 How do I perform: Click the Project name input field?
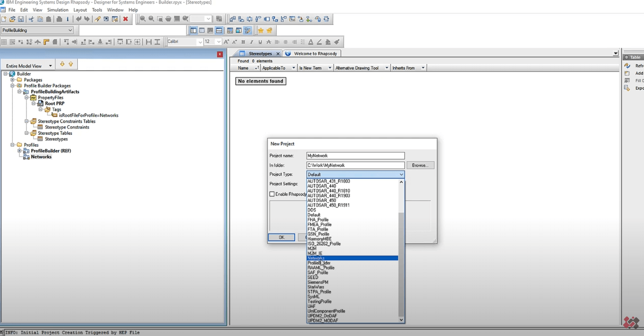(x=356, y=156)
